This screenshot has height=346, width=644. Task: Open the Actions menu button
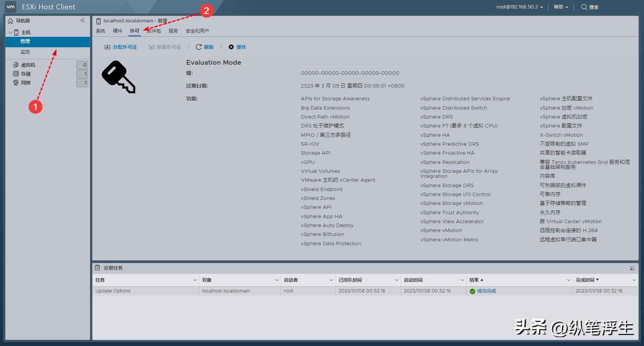tap(237, 47)
